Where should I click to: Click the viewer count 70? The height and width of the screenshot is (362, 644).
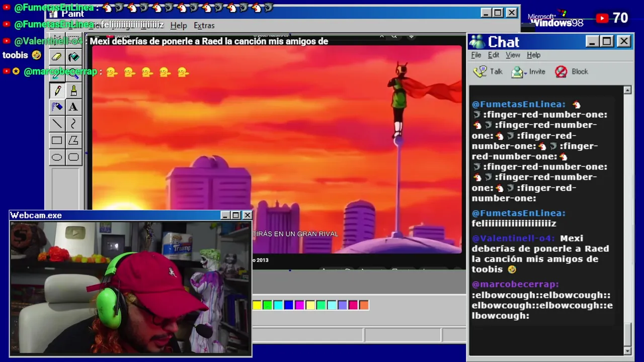click(620, 18)
